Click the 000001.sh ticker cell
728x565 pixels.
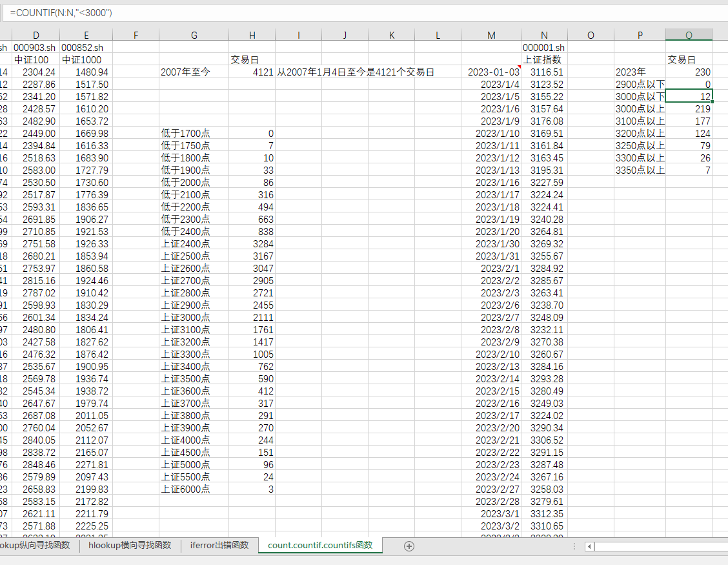pyautogui.click(x=544, y=48)
